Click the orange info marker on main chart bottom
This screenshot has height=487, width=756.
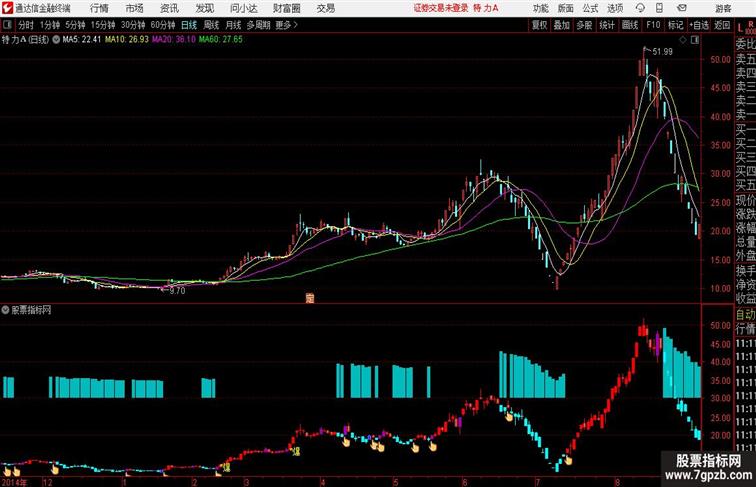[310, 298]
